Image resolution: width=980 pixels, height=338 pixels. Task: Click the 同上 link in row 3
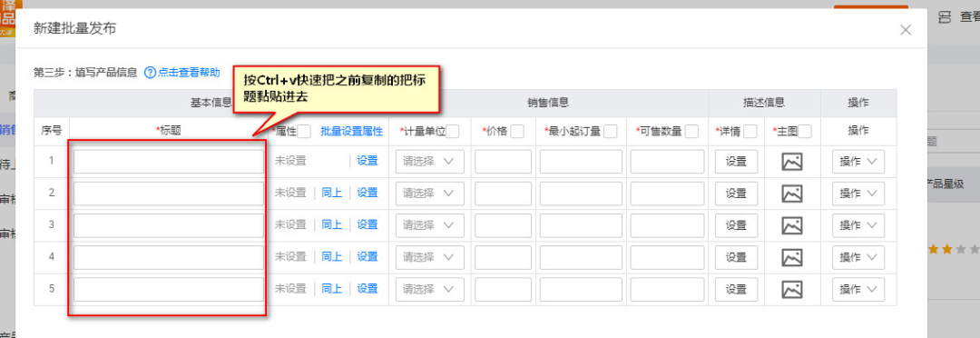click(x=332, y=224)
